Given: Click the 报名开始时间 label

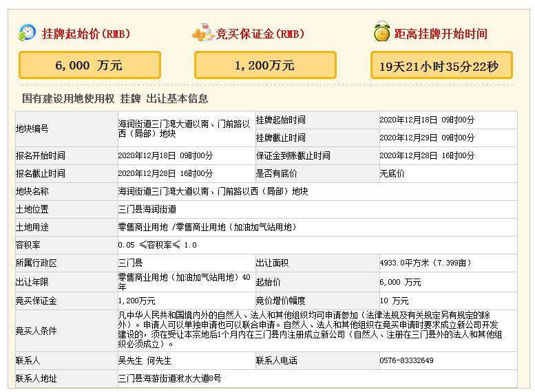Looking at the screenshot, I should coord(40,156).
